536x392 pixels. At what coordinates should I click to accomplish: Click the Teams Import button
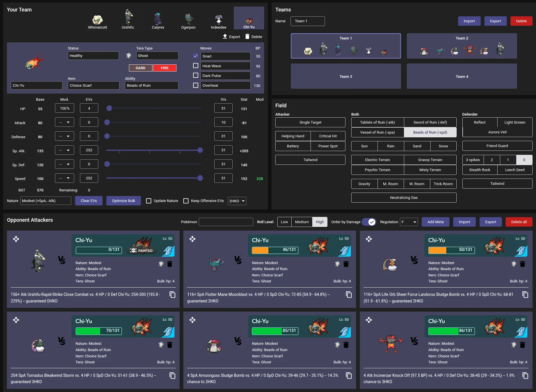pos(469,21)
